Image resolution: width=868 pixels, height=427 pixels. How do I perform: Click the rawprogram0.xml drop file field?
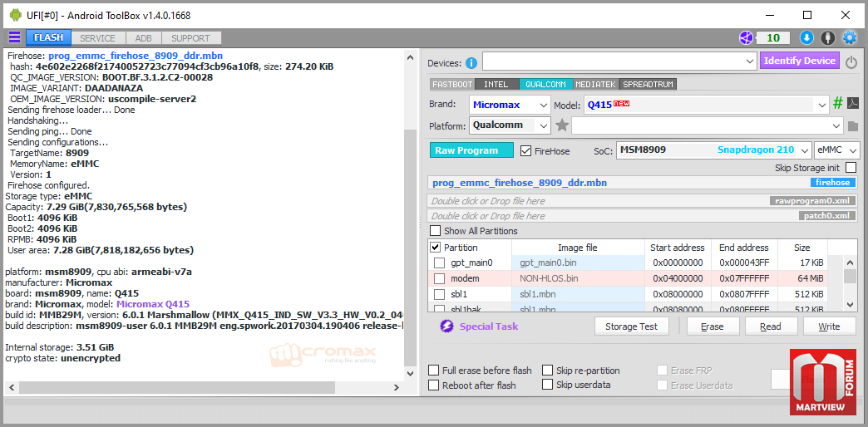643,201
